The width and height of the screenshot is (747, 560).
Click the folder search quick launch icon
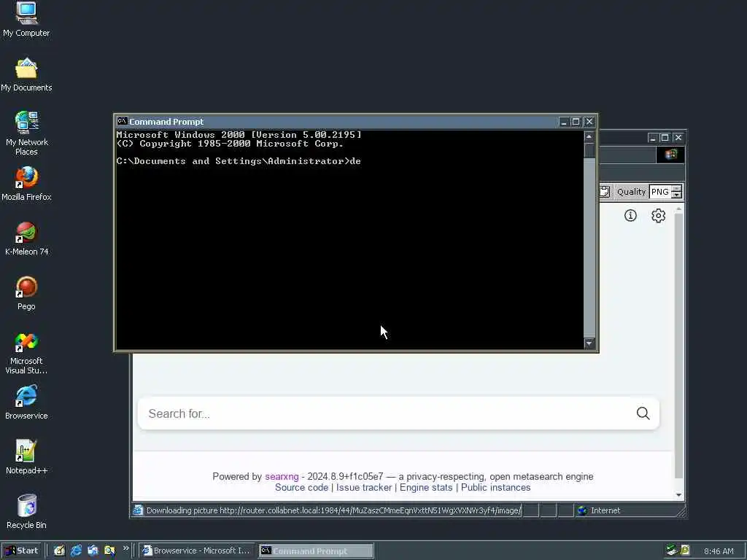pos(109,551)
